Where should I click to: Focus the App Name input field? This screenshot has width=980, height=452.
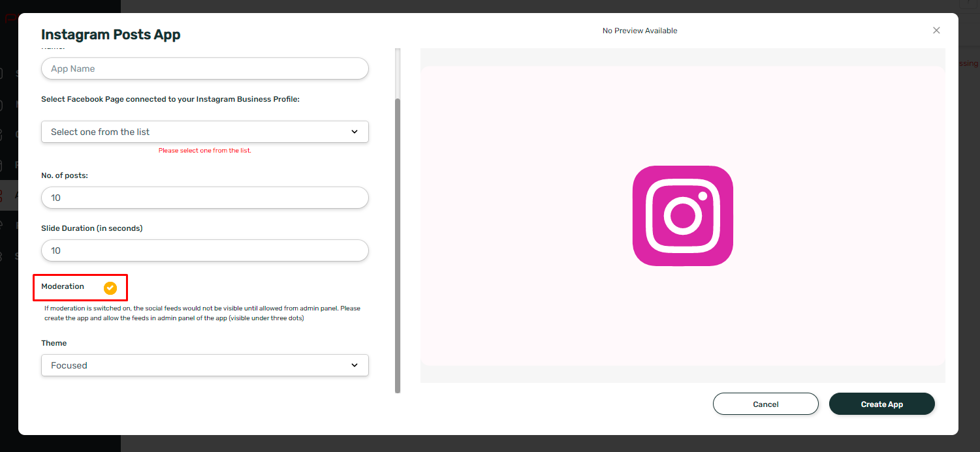pos(205,68)
